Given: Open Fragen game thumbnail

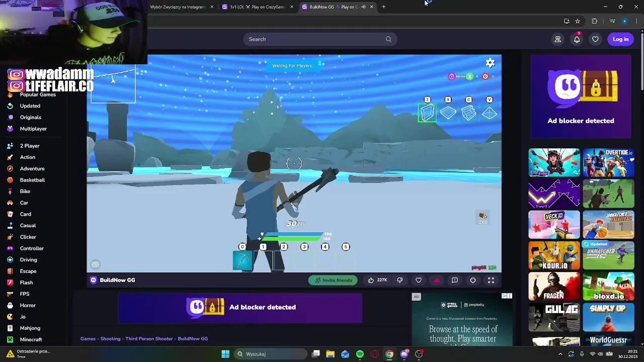Looking at the screenshot, I should coord(554,287).
